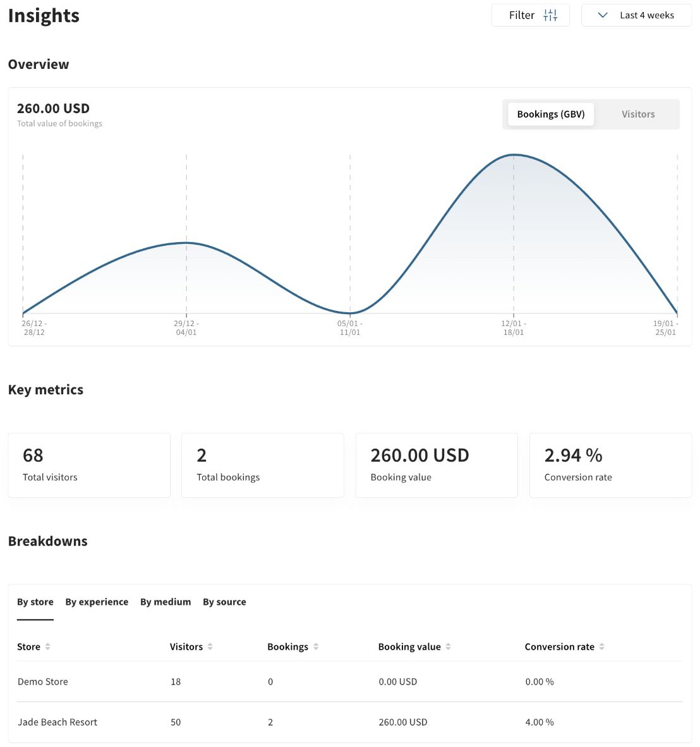Sort by Conversion rate arrows

(601, 647)
